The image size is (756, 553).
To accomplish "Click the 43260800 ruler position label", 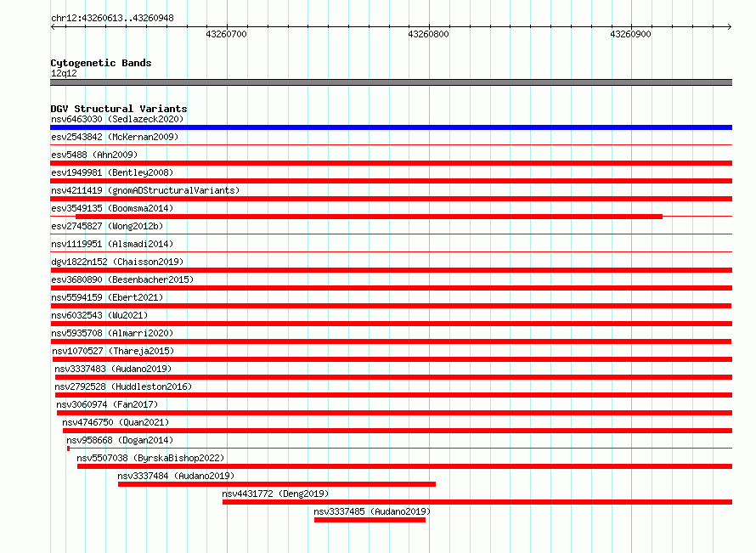I will pyautogui.click(x=428, y=34).
